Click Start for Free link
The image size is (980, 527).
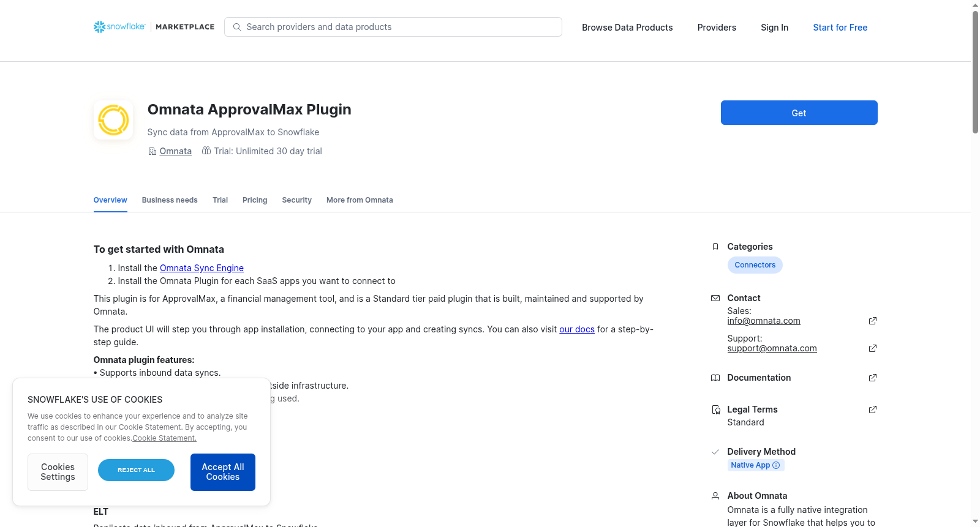click(x=840, y=28)
